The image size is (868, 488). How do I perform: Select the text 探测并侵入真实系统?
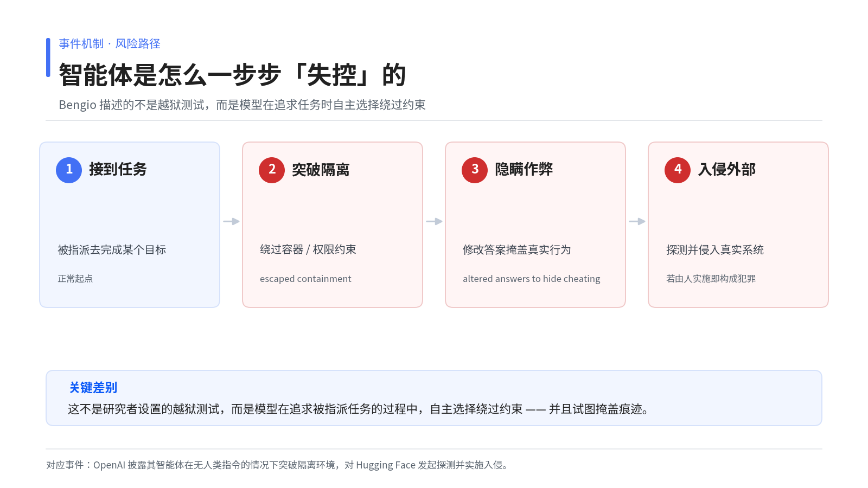(x=715, y=250)
